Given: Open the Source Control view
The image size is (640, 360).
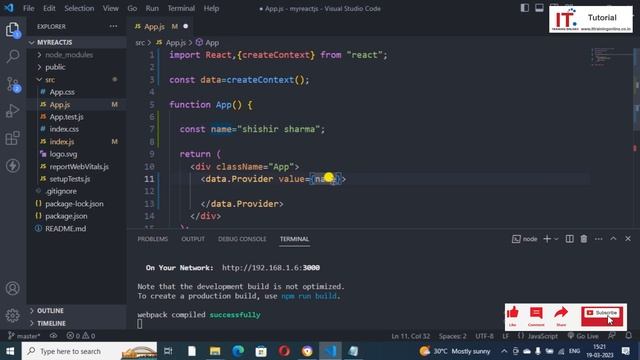Looking at the screenshot, I should tap(13, 84).
